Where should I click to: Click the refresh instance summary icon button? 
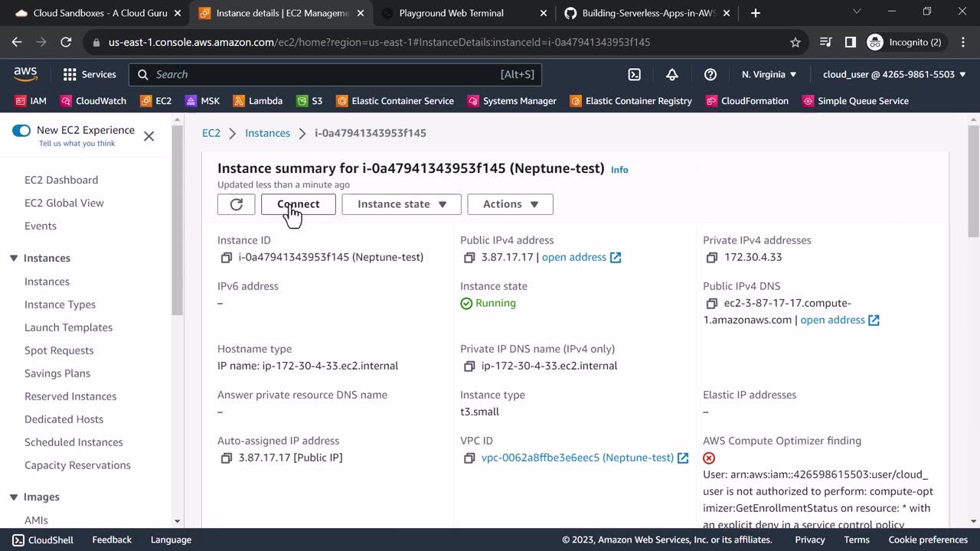(236, 204)
